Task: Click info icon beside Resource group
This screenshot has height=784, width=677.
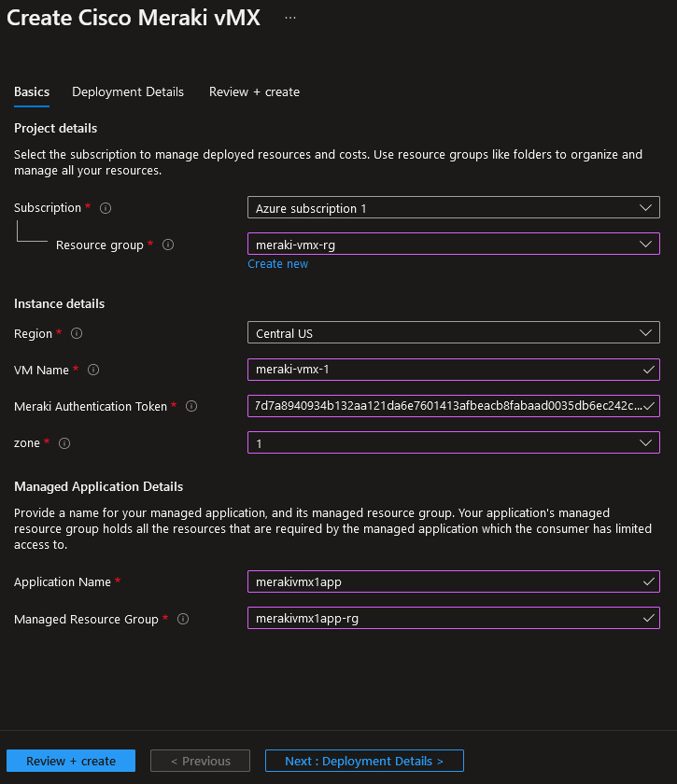Action: [168, 245]
